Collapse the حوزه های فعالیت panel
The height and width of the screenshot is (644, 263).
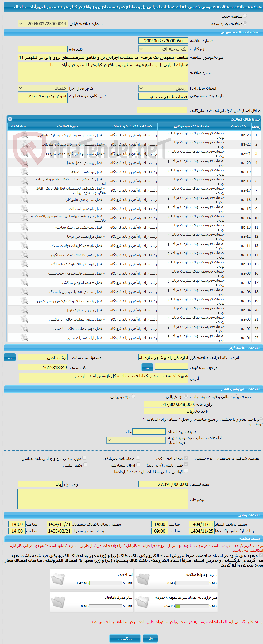pyautogui.click(x=10, y=119)
